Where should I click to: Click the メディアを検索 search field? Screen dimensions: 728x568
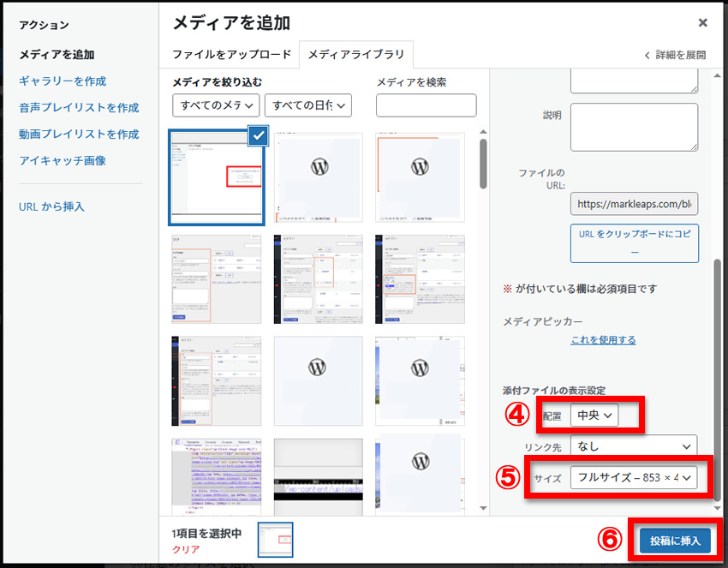pyautogui.click(x=426, y=105)
